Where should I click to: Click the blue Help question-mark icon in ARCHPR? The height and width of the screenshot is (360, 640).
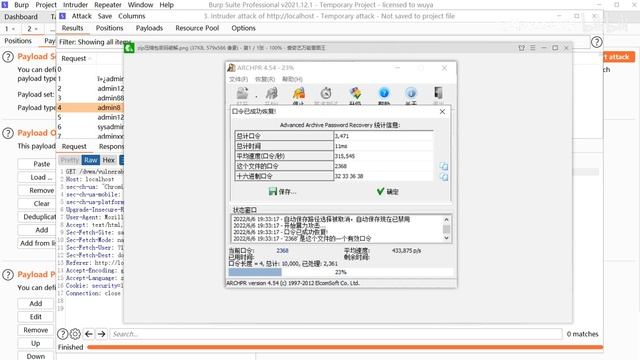click(x=384, y=93)
